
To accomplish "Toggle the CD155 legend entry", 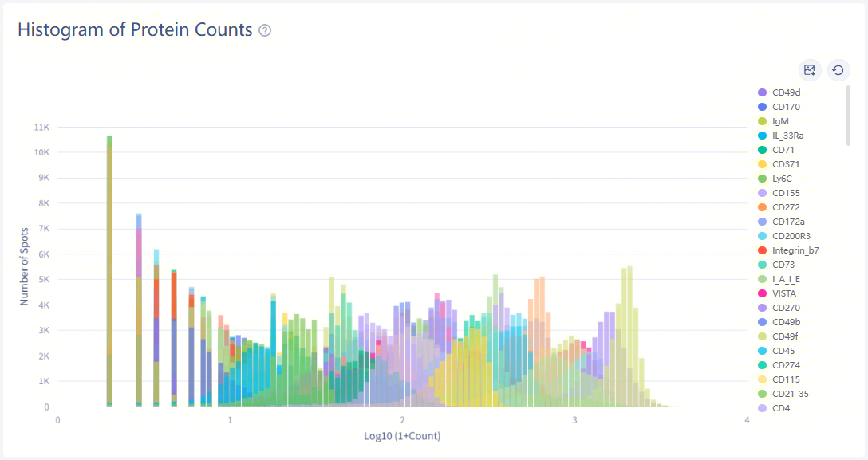I will coord(785,193).
